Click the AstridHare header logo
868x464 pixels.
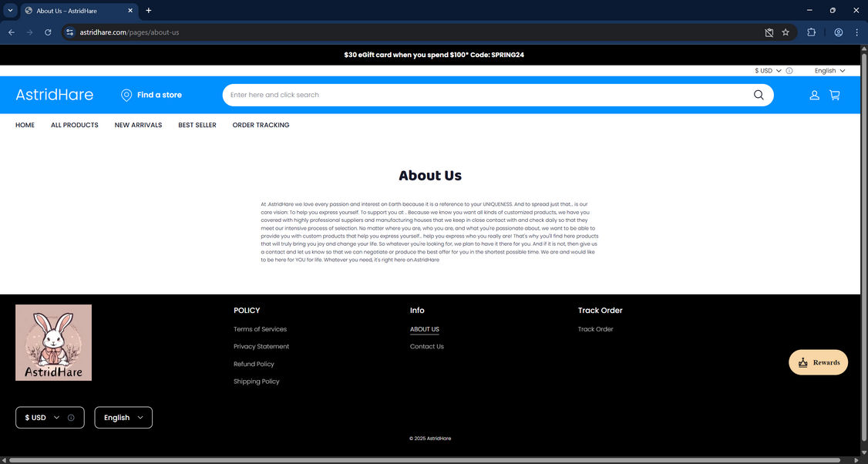tap(54, 95)
